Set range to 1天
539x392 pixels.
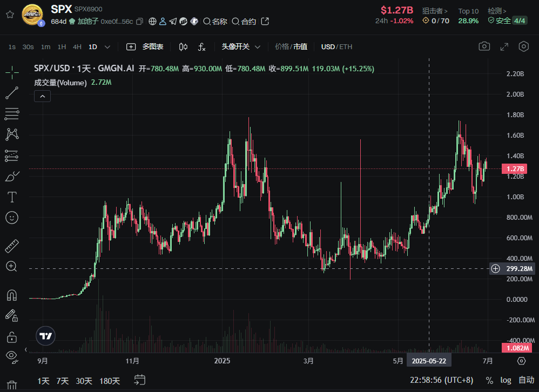coord(44,381)
